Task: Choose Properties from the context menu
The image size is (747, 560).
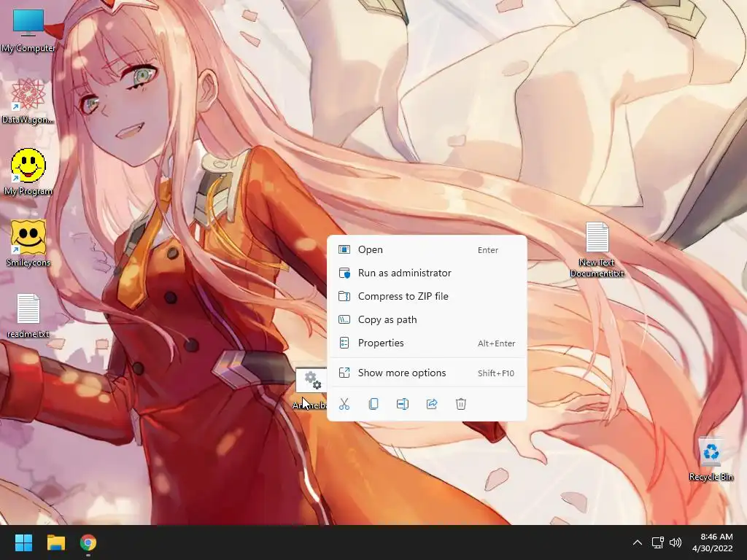Action: [x=427, y=343]
